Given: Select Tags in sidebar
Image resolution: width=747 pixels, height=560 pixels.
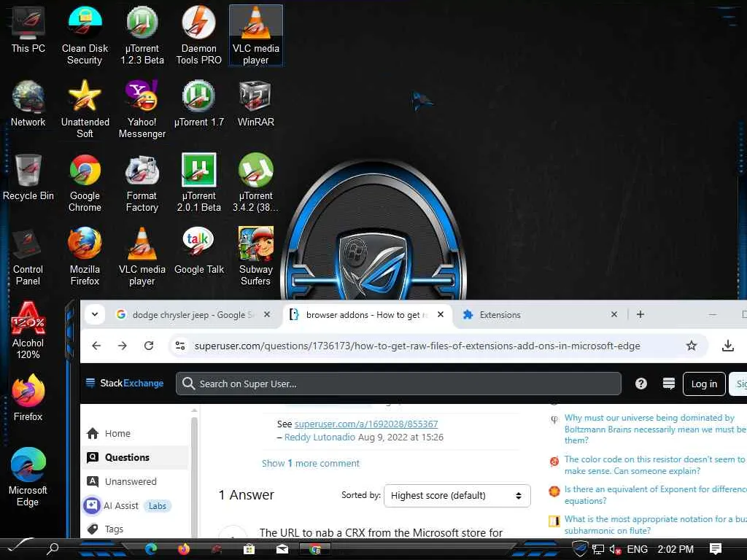Looking at the screenshot, I should tap(135, 529).
